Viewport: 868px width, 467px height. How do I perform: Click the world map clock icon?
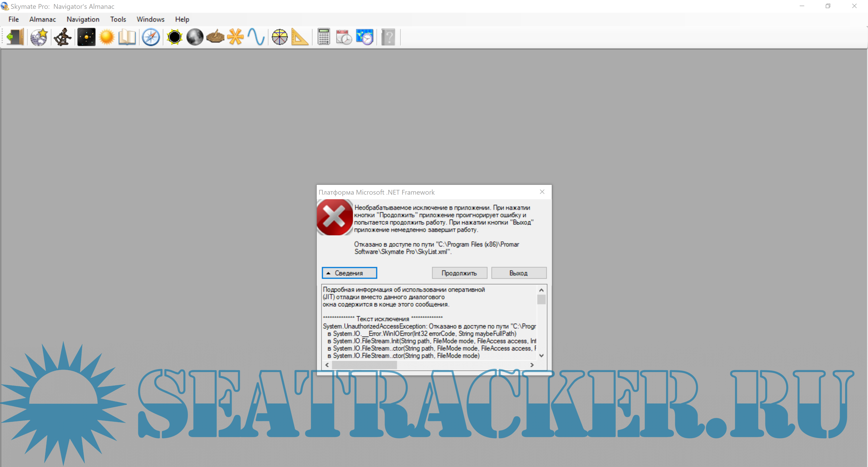364,37
